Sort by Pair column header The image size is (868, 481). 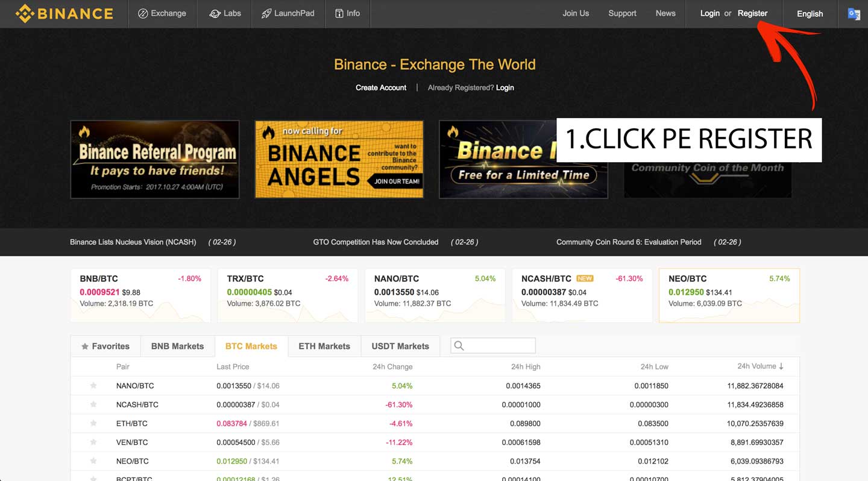(123, 366)
